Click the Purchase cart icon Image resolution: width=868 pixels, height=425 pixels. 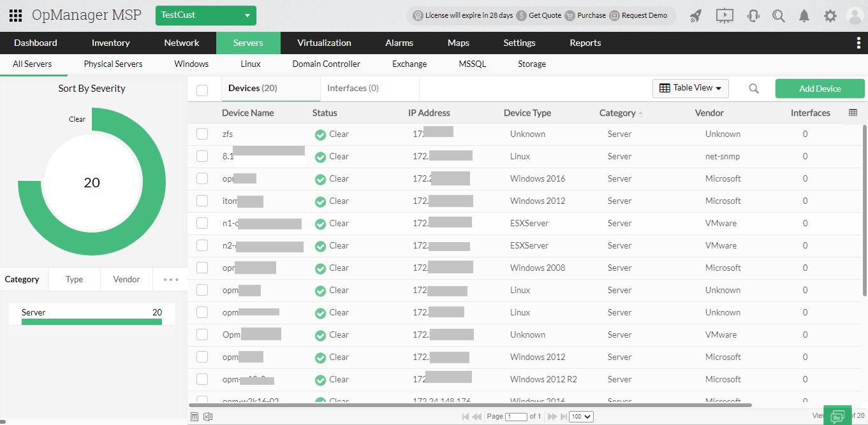click(x=570, y=15)
